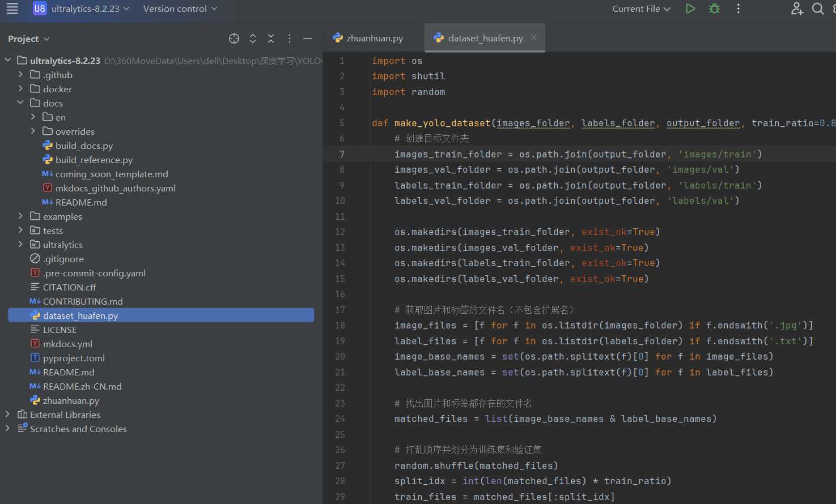The height and width of the screenshot is (504, 836).
Task: Expand External Libraries node
Action: click(x=8, y=414)
